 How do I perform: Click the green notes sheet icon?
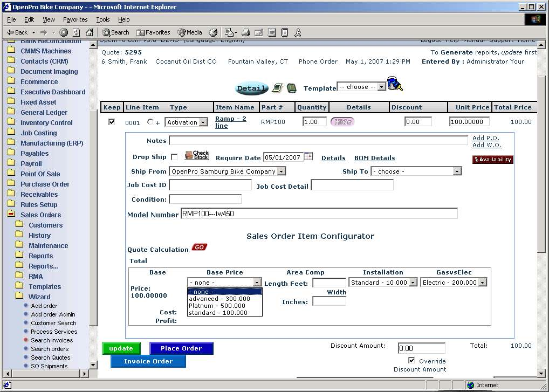(277, 88)
